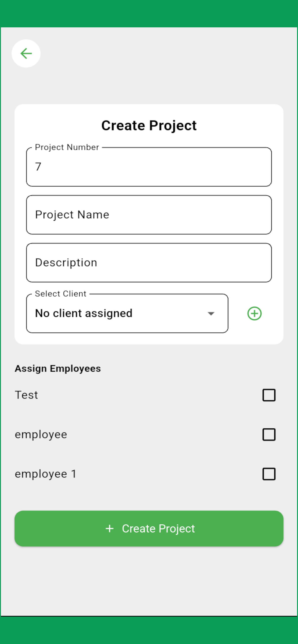Screen dimensions: 298x644
Task: Go back using the green arrow icon
Action: [x=26, y=54]
